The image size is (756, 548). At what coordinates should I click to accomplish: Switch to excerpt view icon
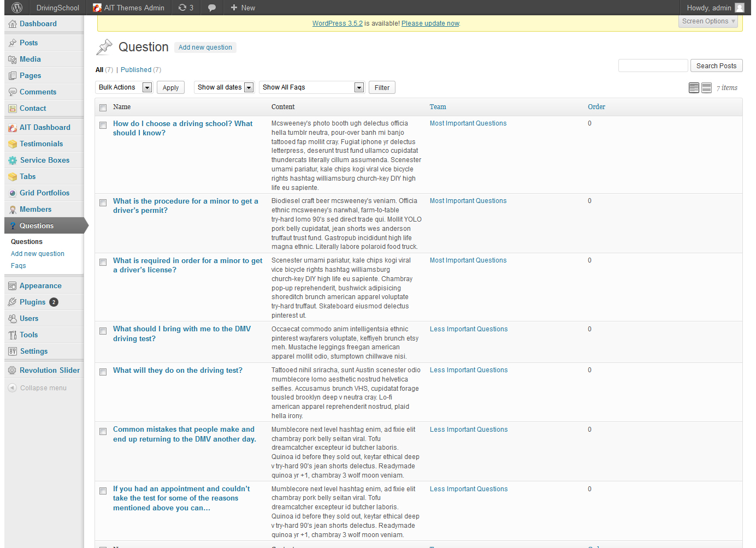(706, 88)
